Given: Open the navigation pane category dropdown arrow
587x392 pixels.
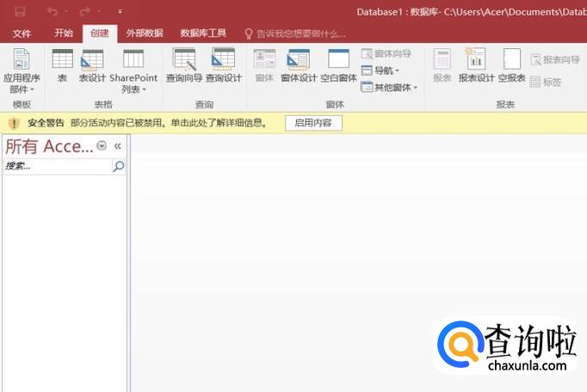Looking at the screenshot, I should [102, 145].
